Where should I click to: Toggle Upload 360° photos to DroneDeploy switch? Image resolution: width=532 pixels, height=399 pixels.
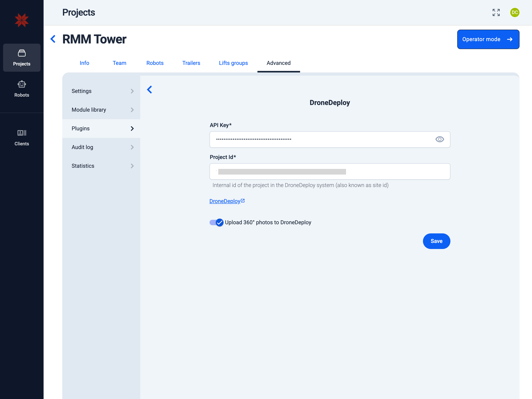point(217,222)
